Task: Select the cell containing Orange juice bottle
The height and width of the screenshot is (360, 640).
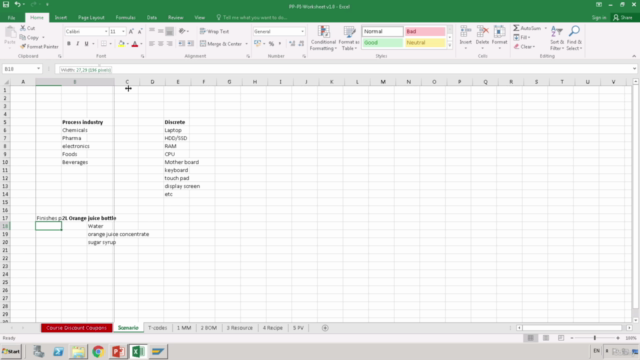Action: point(74,218)
